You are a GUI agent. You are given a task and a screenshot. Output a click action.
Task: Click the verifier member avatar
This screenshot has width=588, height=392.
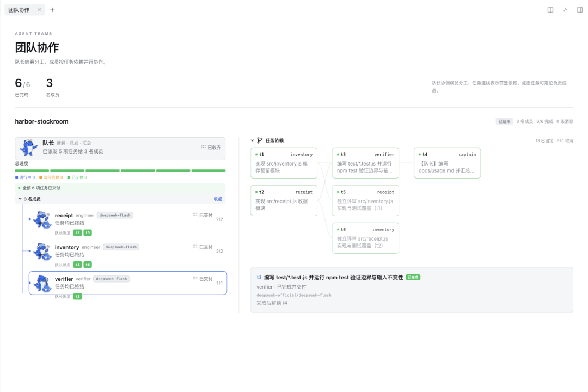(42, 283)
